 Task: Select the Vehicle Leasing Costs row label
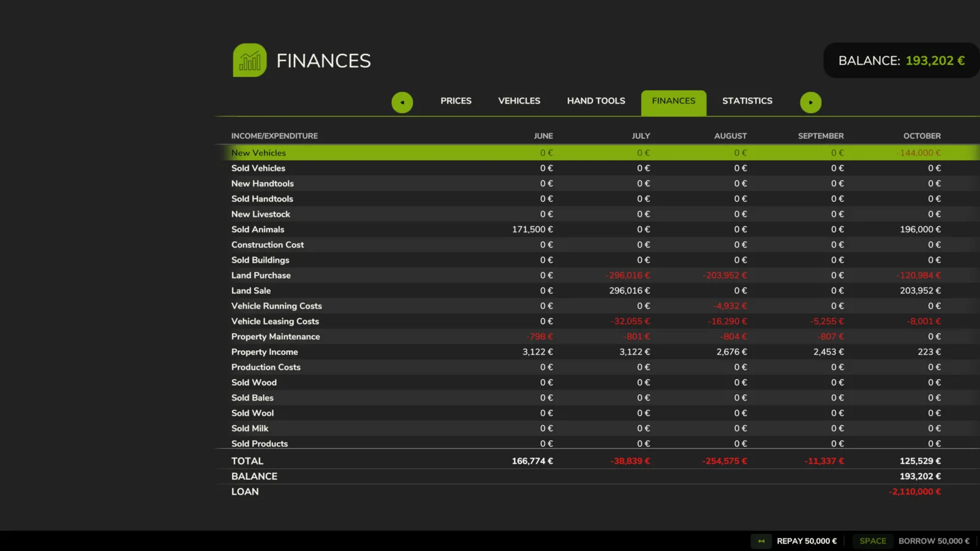pos(275,321)
